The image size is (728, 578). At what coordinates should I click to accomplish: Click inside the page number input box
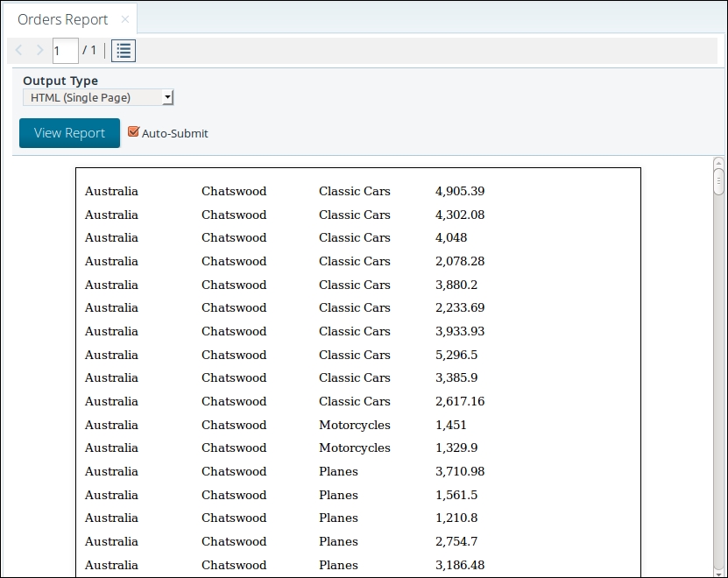(x=65, y=50)
